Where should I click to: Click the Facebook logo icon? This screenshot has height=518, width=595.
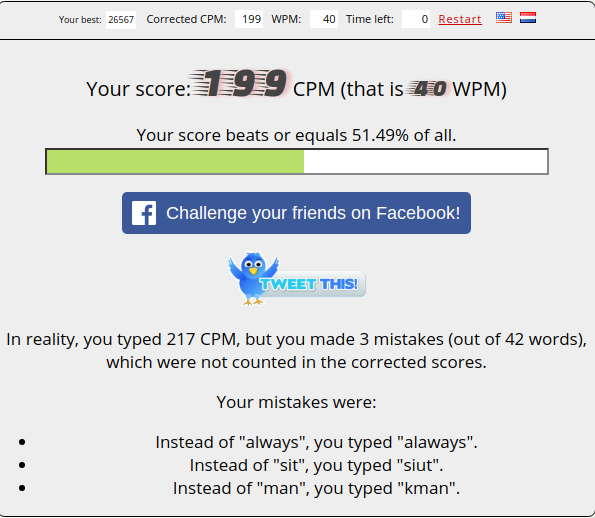pyautogui.click(x=144, y=213)
